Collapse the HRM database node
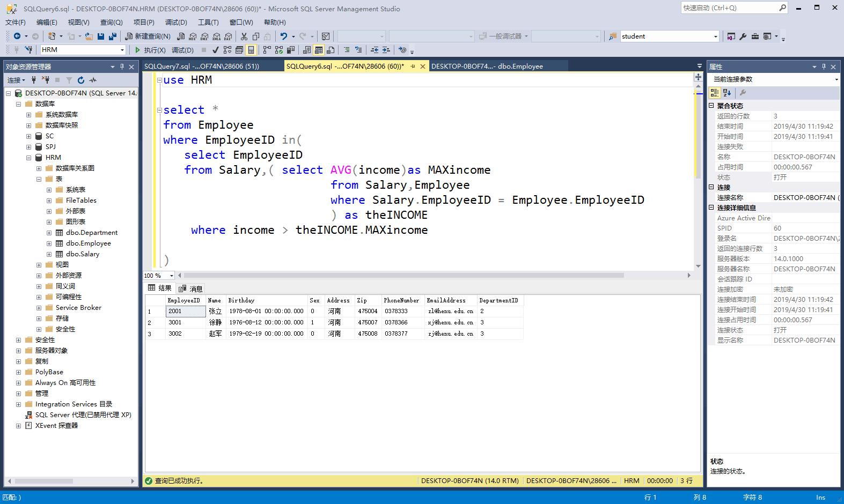Screen dimensions: 844x504 (28, 158)
